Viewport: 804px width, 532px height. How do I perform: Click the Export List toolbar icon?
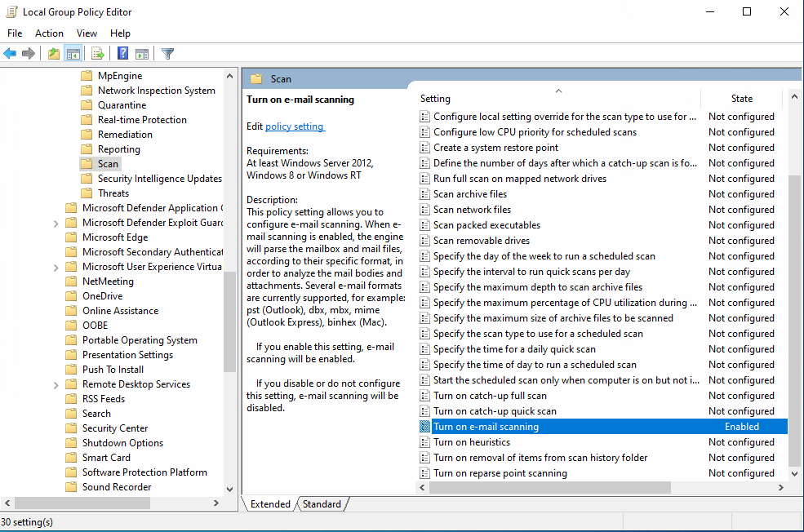click(97, 53)
